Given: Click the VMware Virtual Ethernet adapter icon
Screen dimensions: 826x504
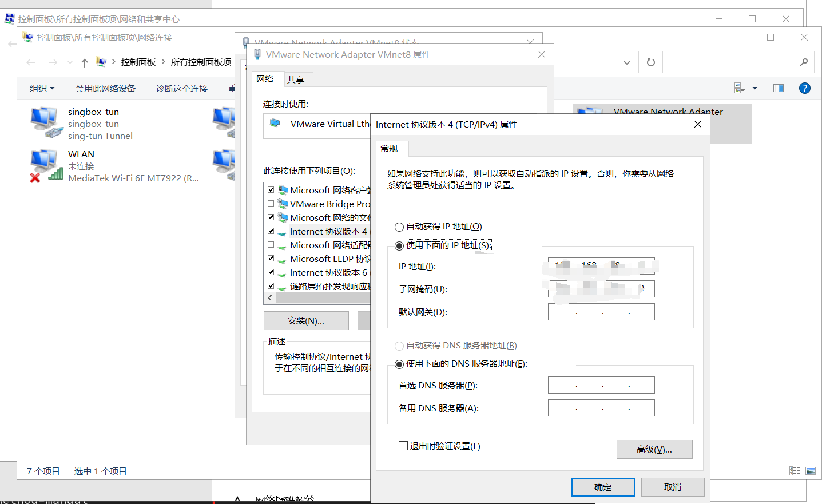Looking at the screenshot, I should (x=275, y=123).
